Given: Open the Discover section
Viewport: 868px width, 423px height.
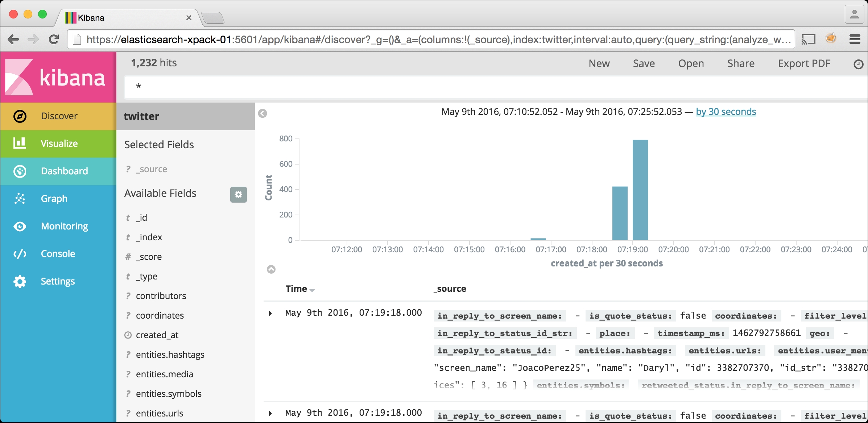Looking at the screenshot, I should pos(58,116).
